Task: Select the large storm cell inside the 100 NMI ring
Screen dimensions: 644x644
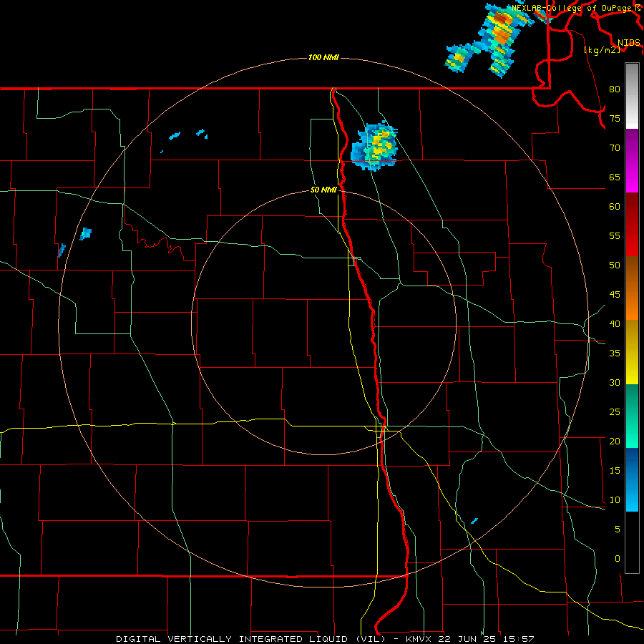Action: (374, 147)
